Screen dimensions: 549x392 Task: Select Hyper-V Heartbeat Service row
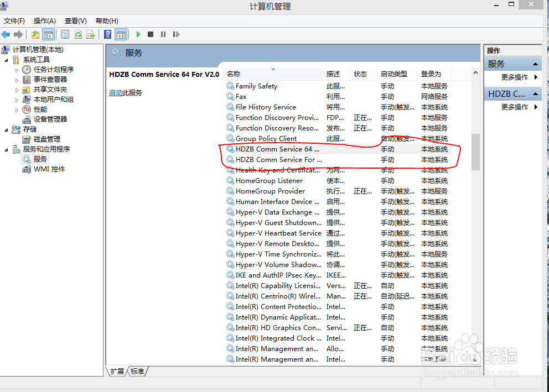pos(338,233)
